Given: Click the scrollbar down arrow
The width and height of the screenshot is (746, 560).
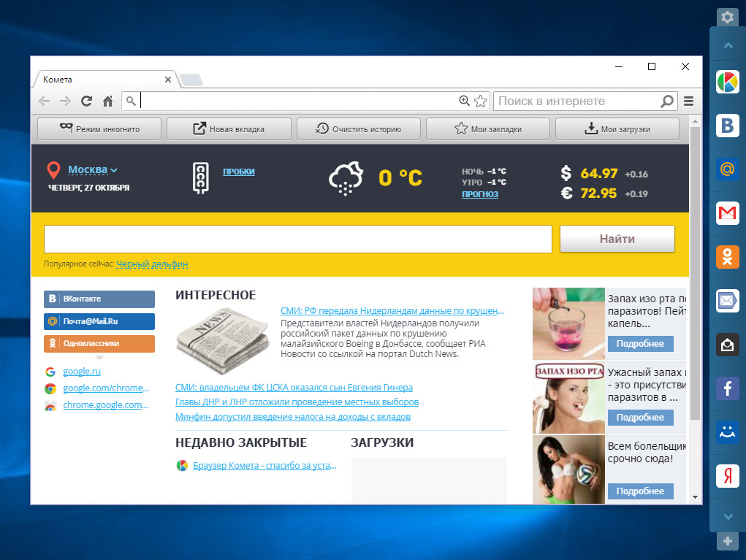Looking at the screenshot, I should pos(695,497).
